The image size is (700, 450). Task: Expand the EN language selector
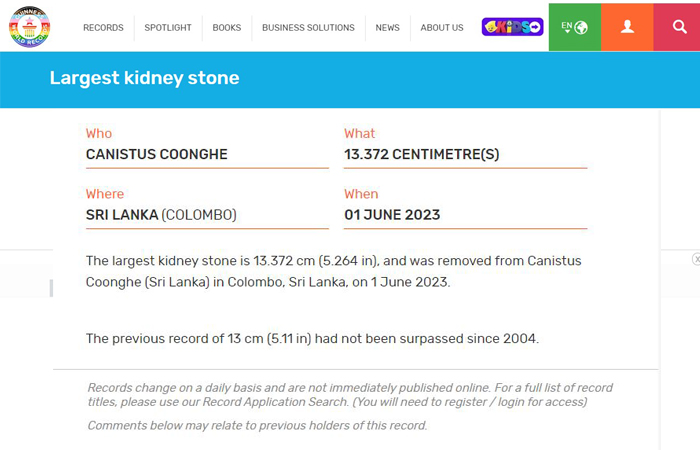point(574,27)
